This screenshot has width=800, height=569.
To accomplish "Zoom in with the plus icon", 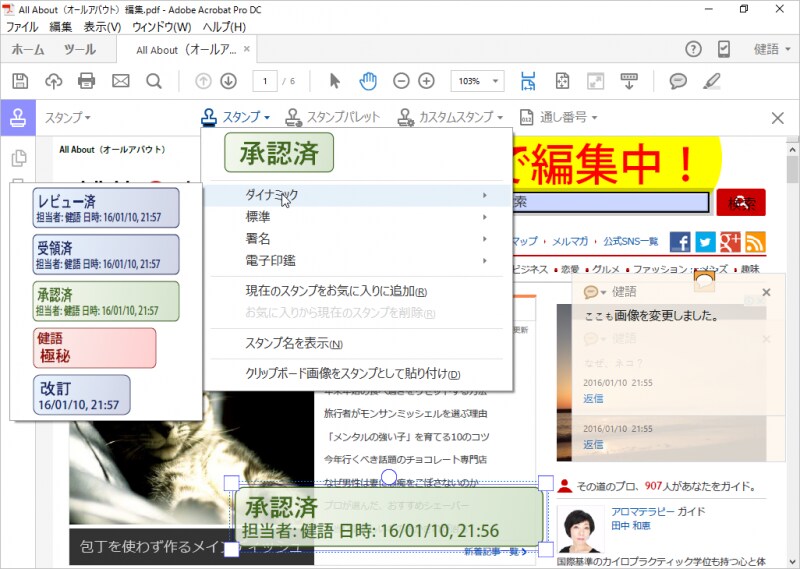I will click(x=426, y=81).
